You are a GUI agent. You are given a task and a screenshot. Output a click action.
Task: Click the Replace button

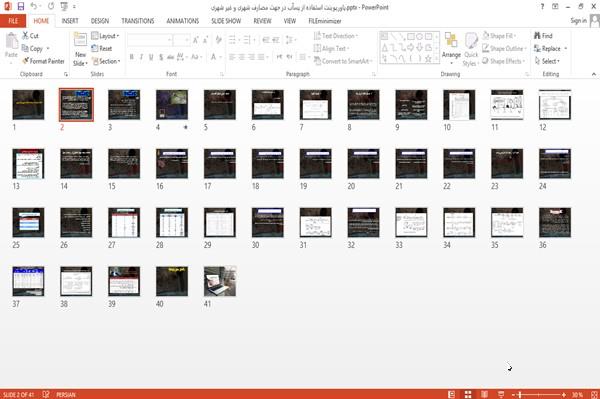coord(551,49)
